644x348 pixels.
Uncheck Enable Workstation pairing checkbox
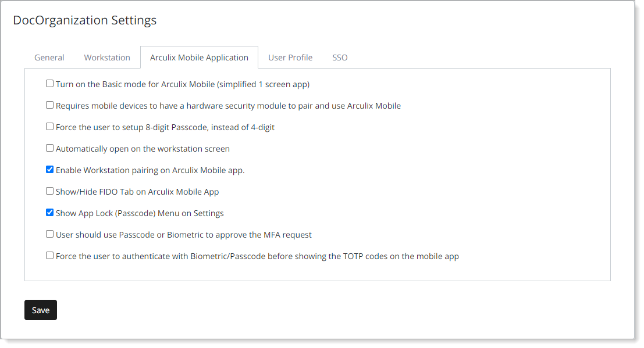(x=50, y=170)
